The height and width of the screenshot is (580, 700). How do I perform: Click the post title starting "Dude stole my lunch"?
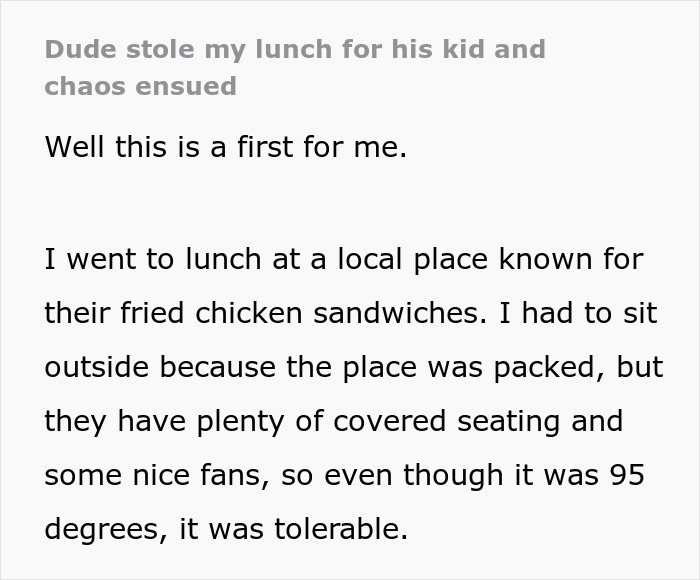coord(295,49)
